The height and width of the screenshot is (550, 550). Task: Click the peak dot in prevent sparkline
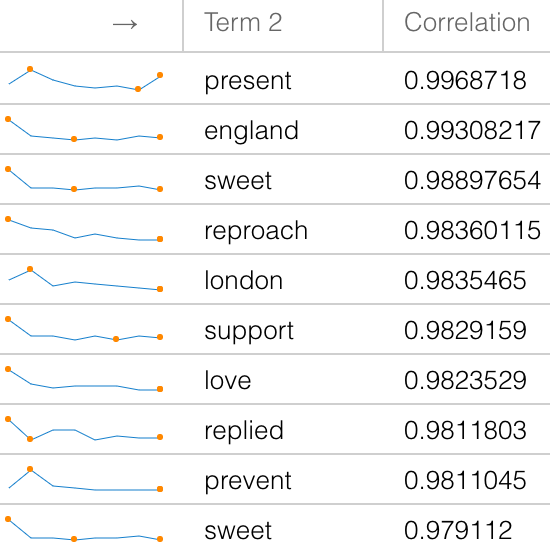click(x=30, y=469)
